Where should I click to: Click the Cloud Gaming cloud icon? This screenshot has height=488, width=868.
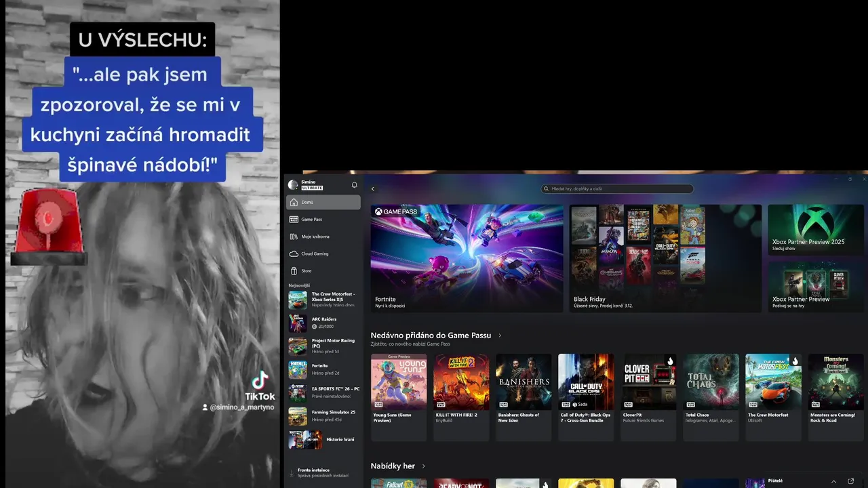(x=294, y=253)
